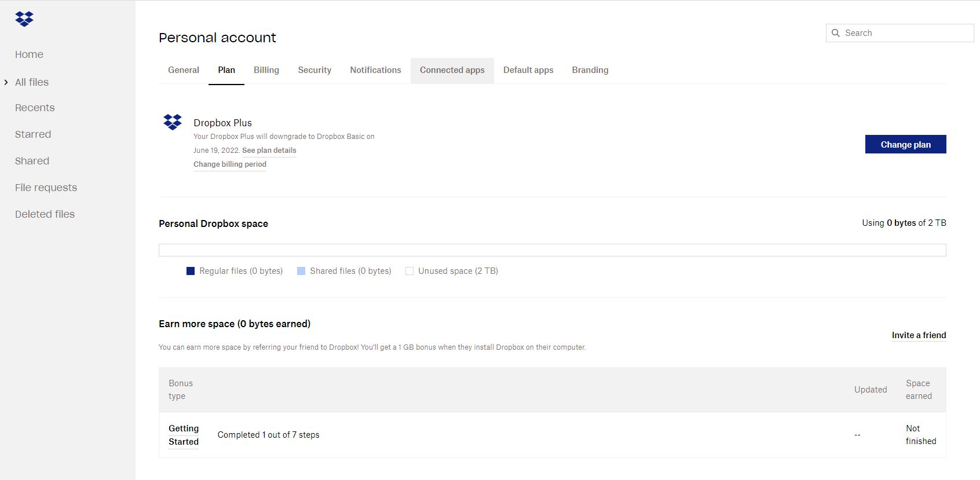View Deleted files in the sidebar
Screen dimensions: 980x480
[x=45, y=214]
